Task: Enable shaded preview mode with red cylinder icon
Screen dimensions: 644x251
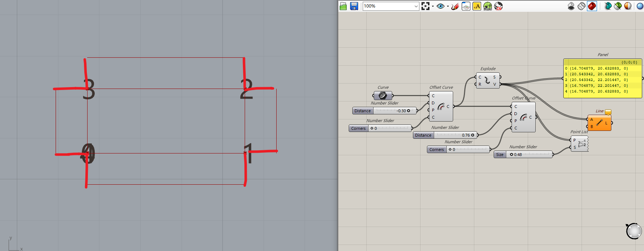Action: point(592,6)
